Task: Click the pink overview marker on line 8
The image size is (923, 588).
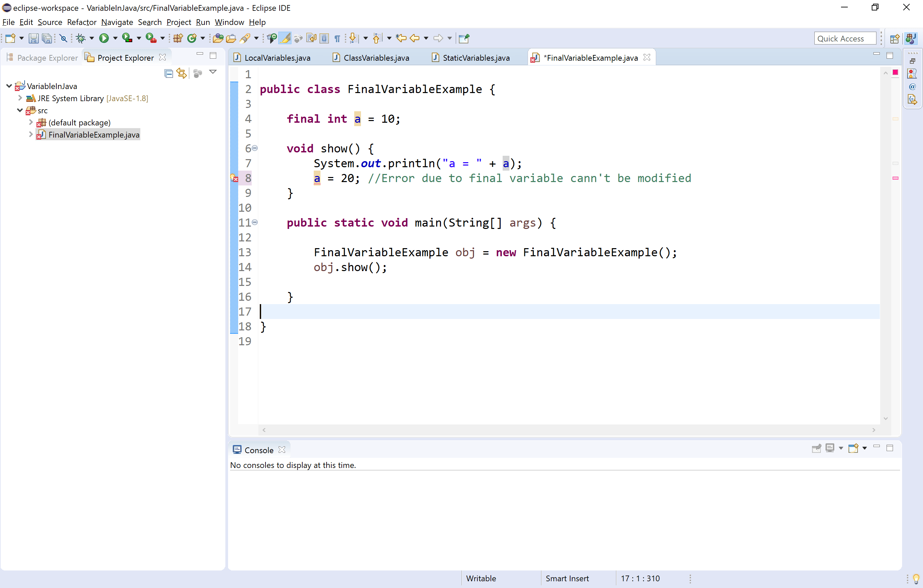Action: point(895,178)
